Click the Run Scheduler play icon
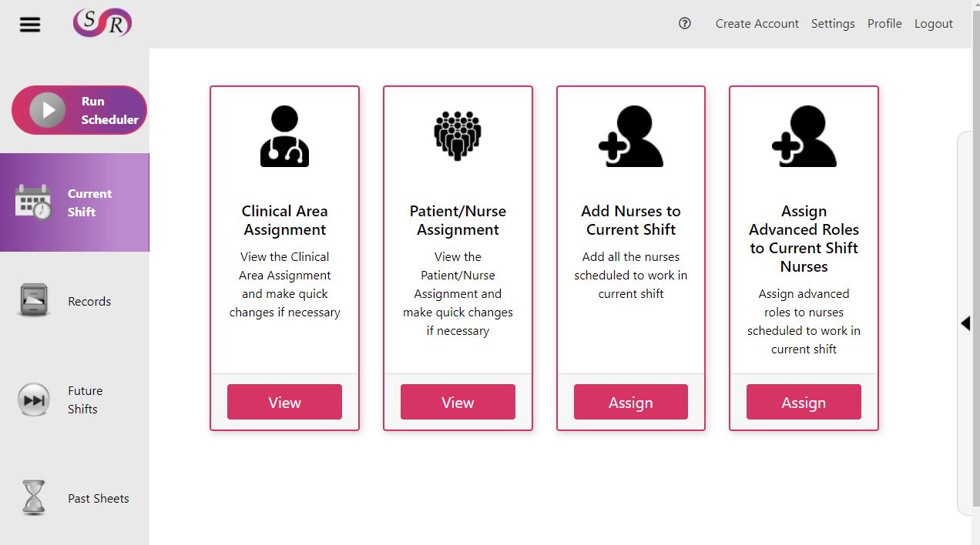This screenshot has height=545, width=980. tap(48, 110)
